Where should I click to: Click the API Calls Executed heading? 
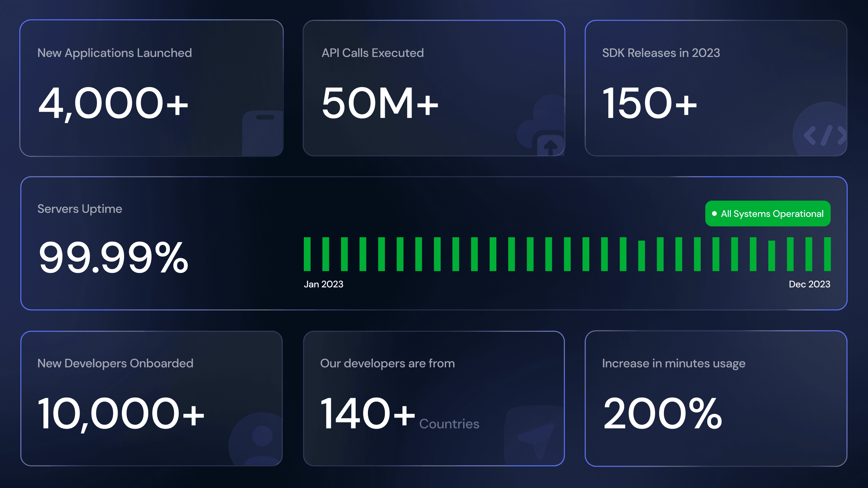point(373,53)
